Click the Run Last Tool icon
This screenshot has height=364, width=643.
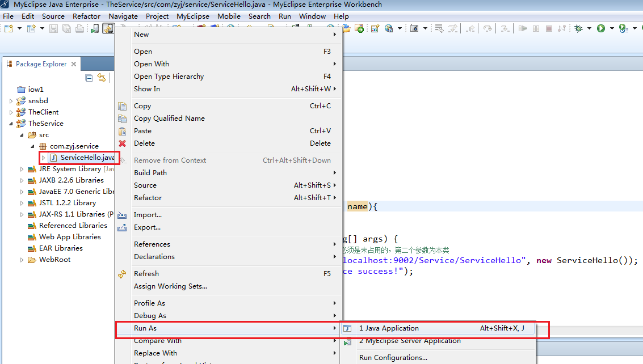[623, 28]
